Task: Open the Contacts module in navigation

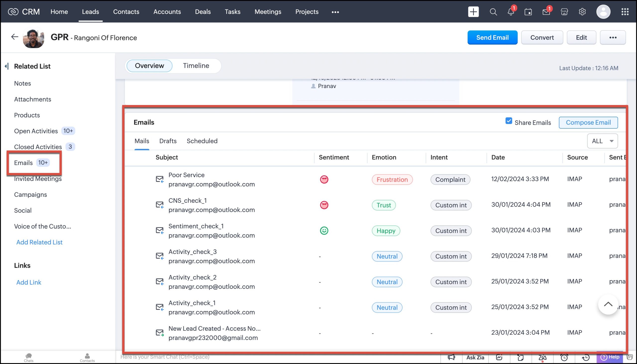Action: [126, 12]
